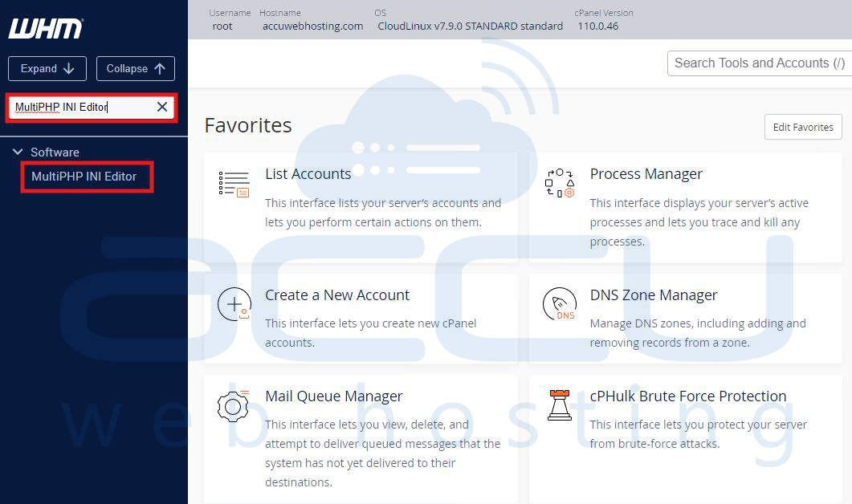This screenshot has width=852, height=504.
Task: Open the Process Manager link
Action: 646,174
